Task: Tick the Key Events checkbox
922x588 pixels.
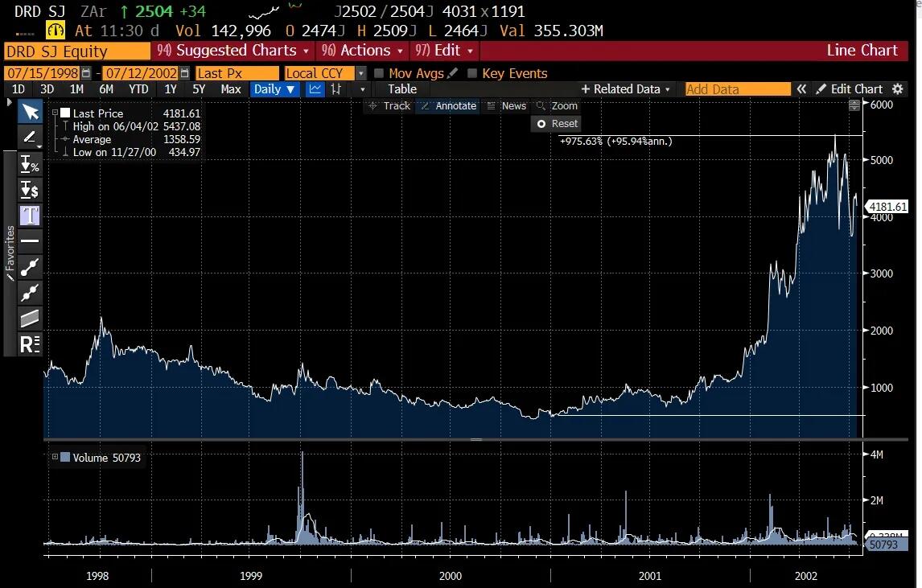Action: [472, 73]
